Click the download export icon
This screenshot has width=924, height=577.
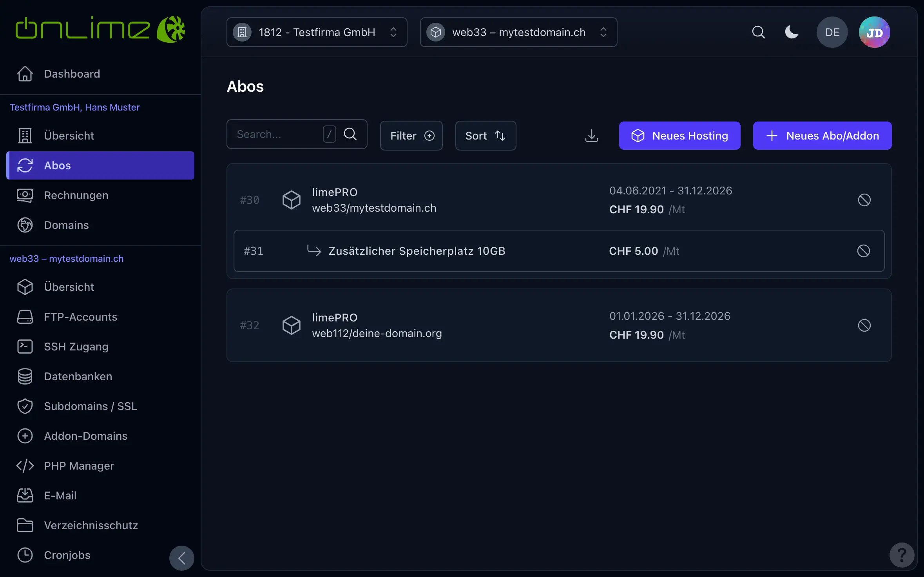click(x=591, y=136)
